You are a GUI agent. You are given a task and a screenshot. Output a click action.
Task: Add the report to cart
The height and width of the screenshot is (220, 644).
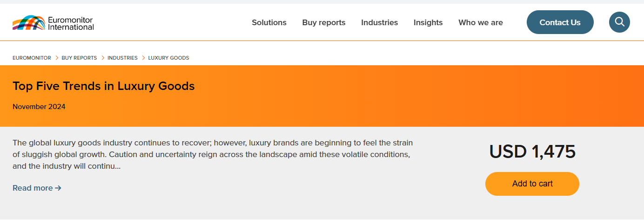pyautogui.click(x=532, y=184)
